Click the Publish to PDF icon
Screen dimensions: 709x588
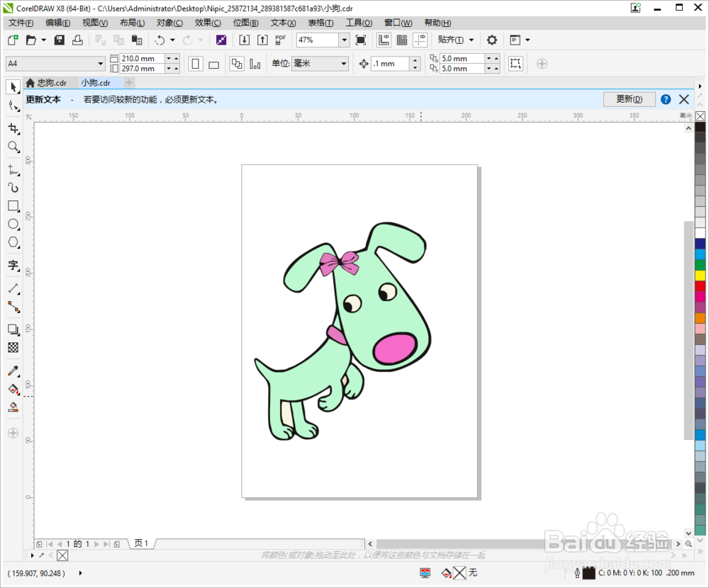point(280,40)
